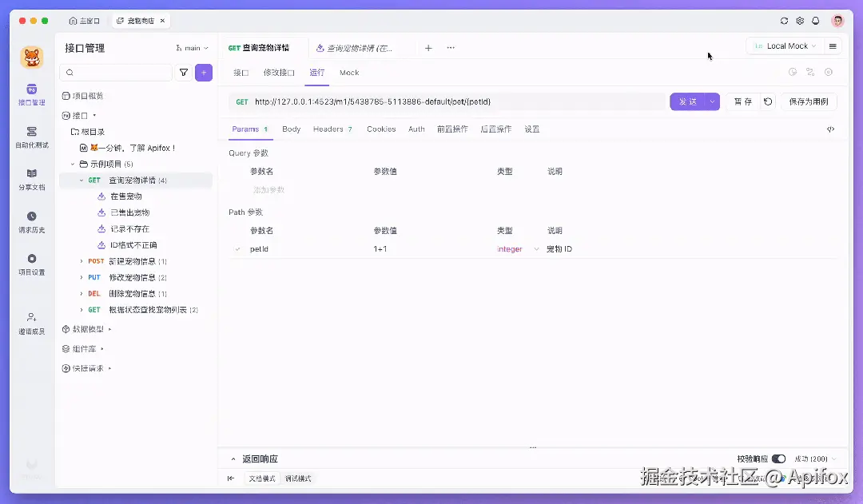863x504 pixels.
Task: Switch to the Headers tab
Action: click(332, 129)
